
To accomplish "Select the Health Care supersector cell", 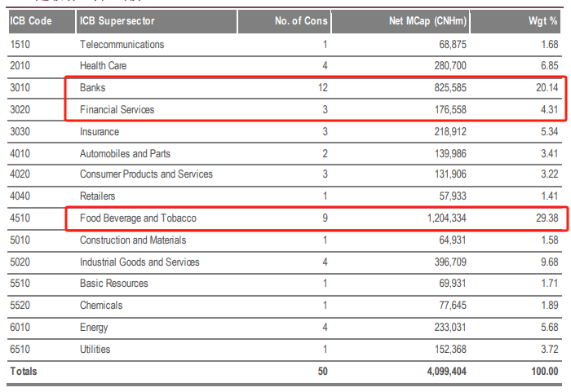I will 103,65.
